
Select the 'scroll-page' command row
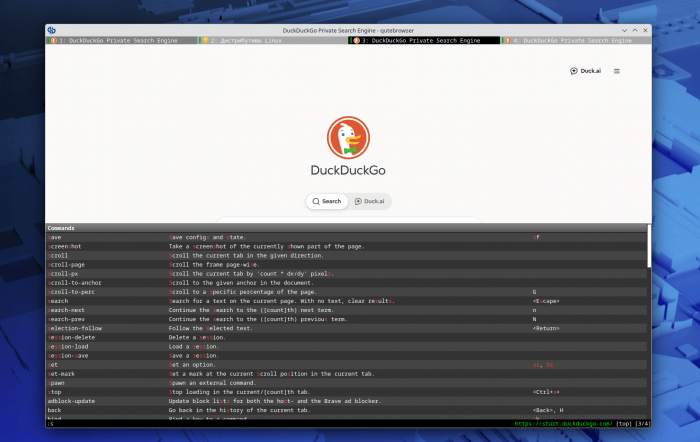347,265
